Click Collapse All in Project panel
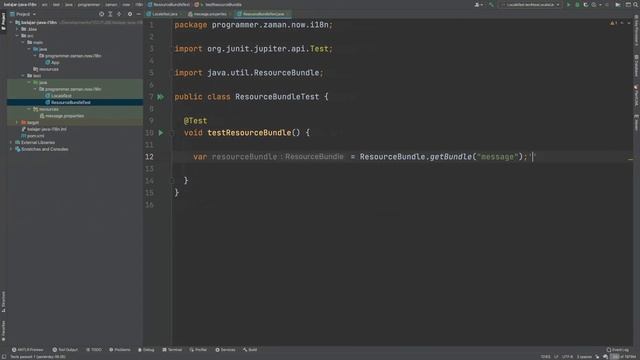The height and width of the screenshot is (360, 640). (x=119, y=14)
